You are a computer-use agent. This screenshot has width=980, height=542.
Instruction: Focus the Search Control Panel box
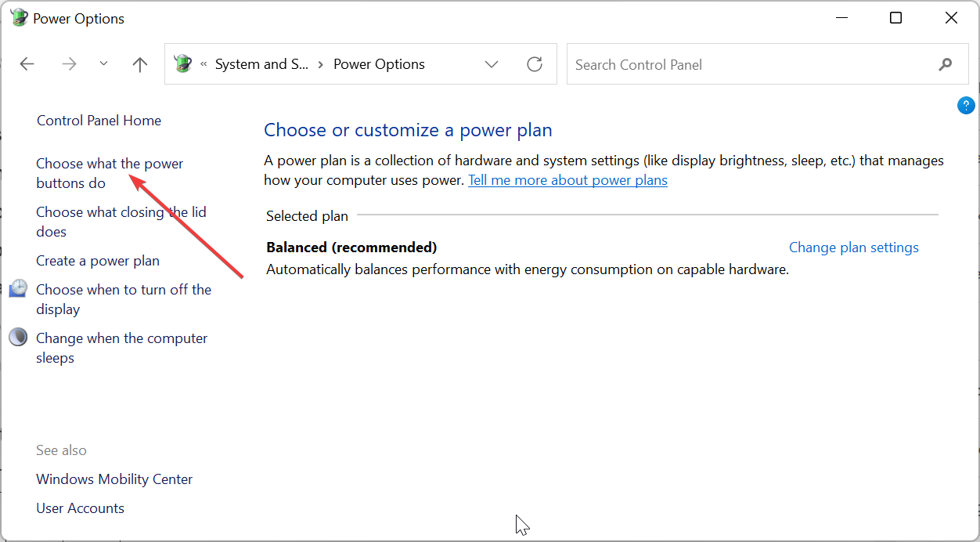768,64
